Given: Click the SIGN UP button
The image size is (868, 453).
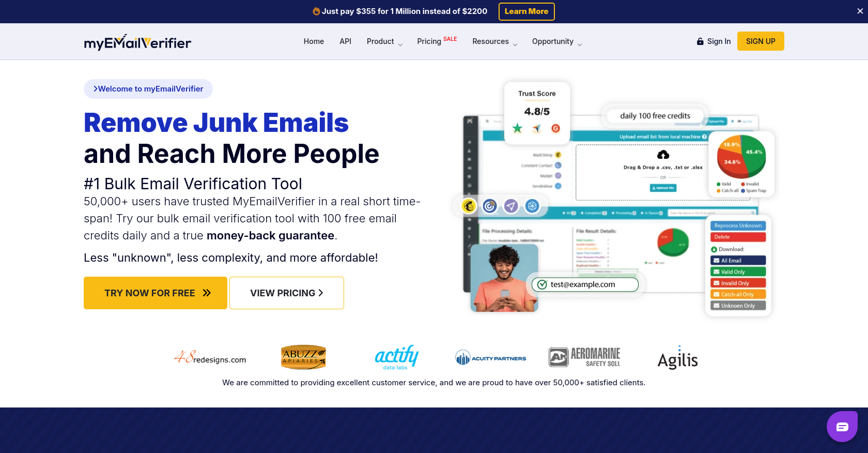Looking at the screenshot, I should [761, 41].
